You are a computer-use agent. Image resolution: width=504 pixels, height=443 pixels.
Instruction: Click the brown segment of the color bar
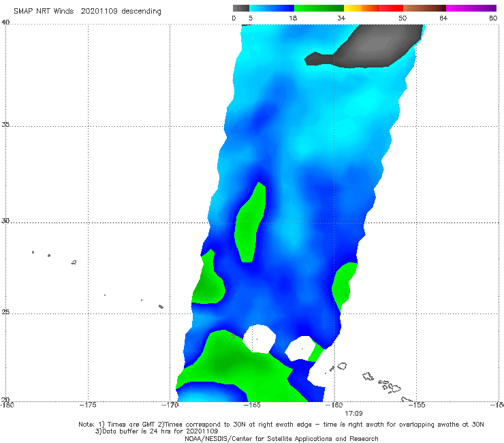pos(424,8)
